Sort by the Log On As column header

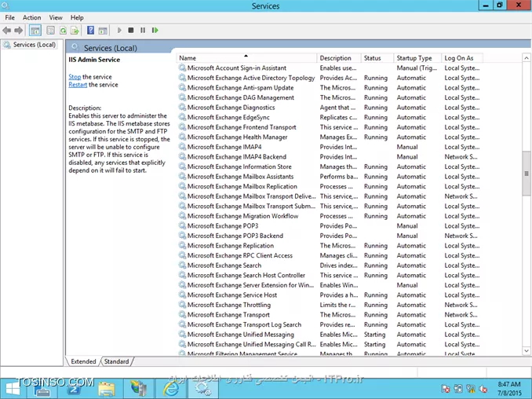point(462,58)
